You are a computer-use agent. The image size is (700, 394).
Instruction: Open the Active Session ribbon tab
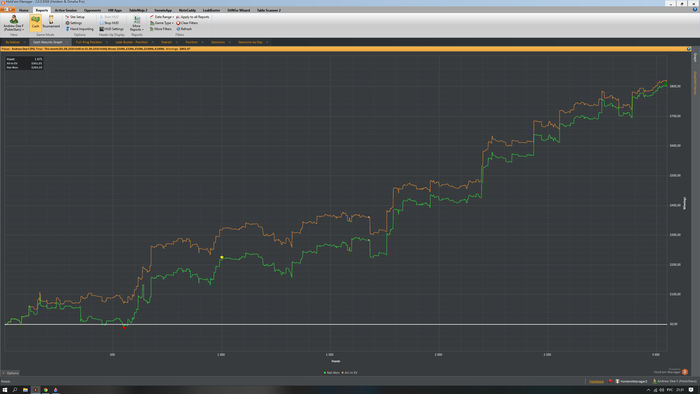point(66,10)
